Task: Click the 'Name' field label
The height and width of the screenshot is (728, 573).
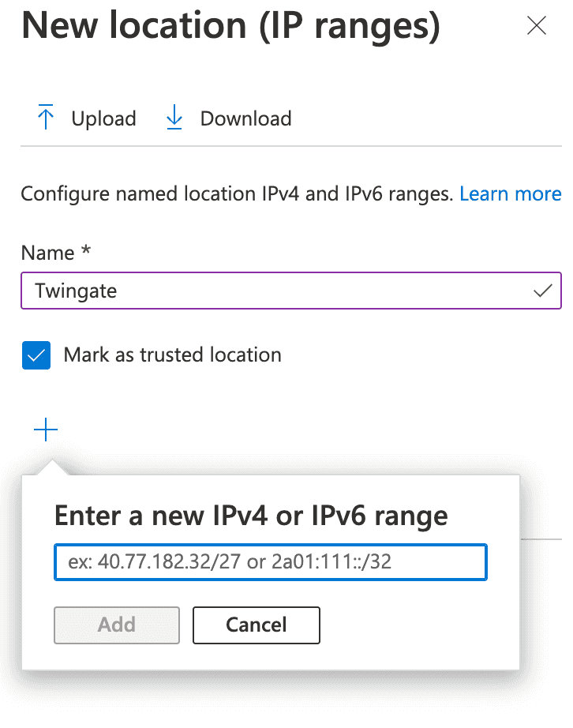Action: (x=46, y=253)
